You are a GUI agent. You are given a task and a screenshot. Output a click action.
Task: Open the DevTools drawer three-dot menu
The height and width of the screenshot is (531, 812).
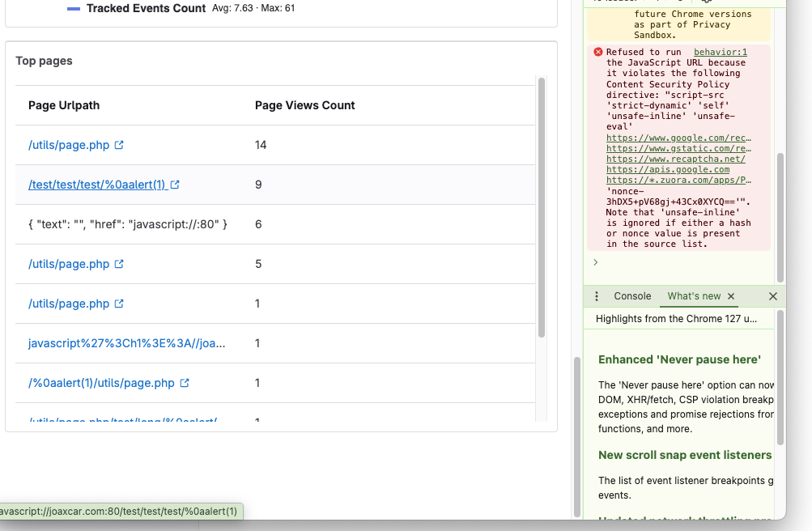[x=597, y=297]
